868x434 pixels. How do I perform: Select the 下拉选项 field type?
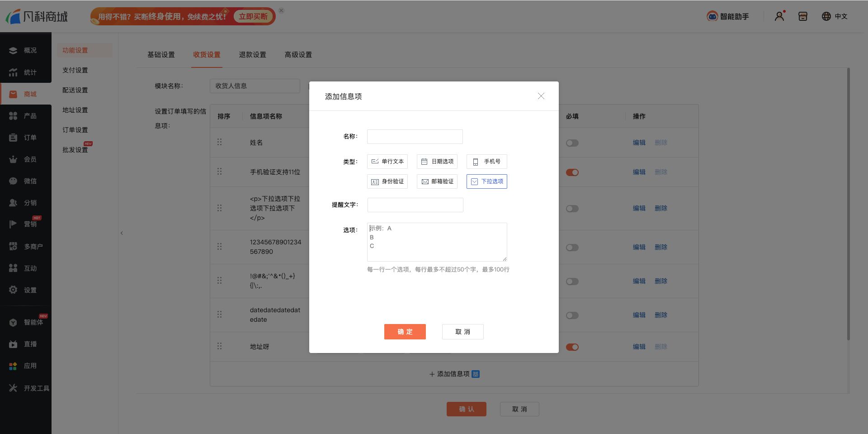[x=486, y=181]
